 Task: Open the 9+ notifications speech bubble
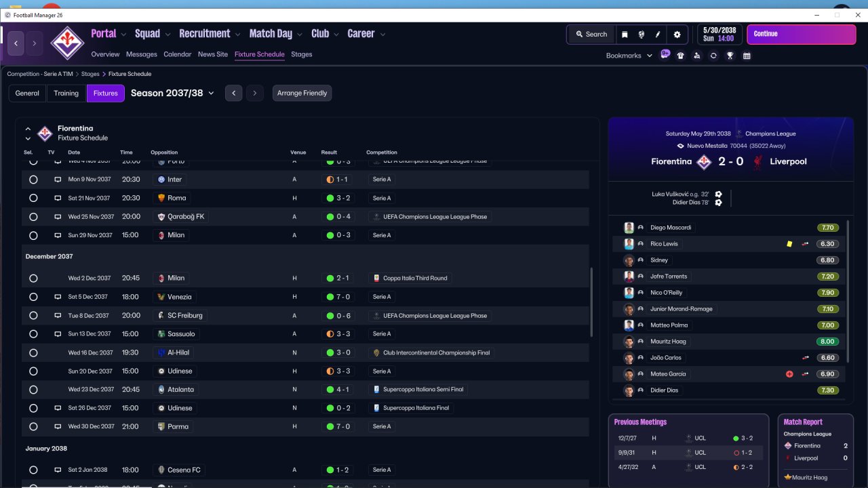click(x=665, y=55)
